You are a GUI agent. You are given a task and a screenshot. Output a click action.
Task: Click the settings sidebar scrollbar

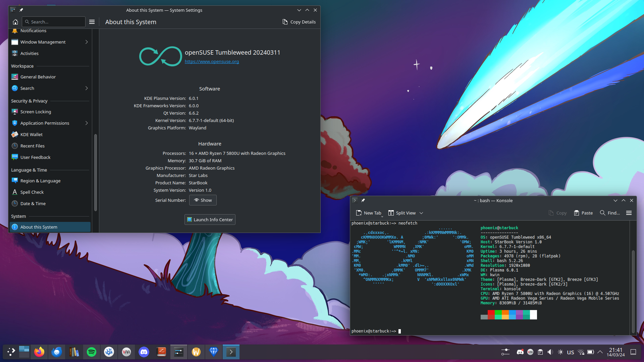click(x=96, y=173)
